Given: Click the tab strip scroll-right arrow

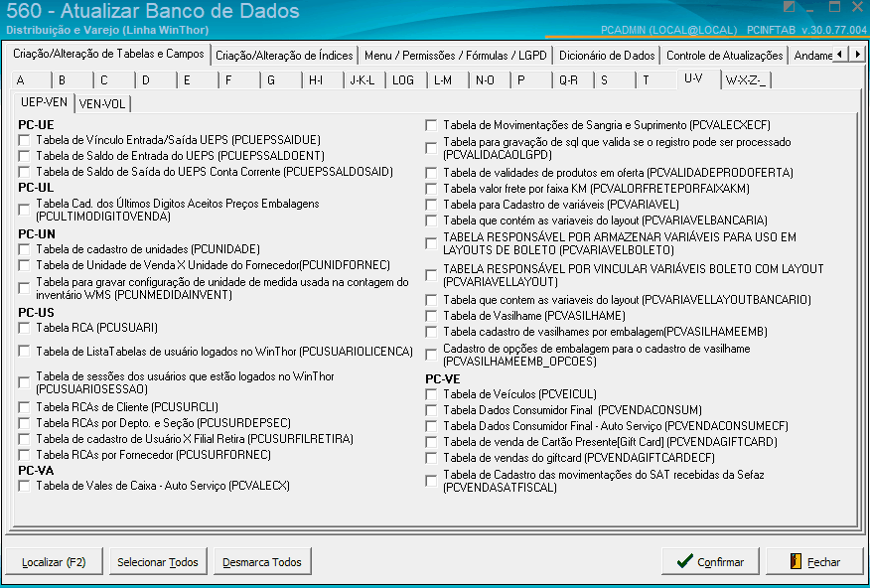Looking at the screenshot, I should (x=857, y=55).
